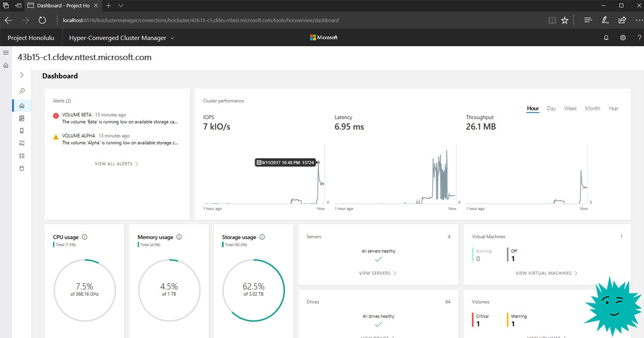This screenshot has width=644, height=338.
Task: Open the Add notes pen icon
Action: tap(605, 20)
